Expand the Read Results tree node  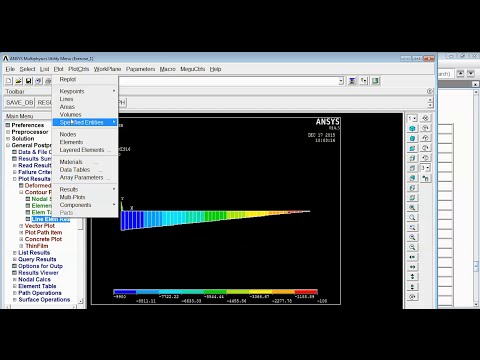coord(15,165)
